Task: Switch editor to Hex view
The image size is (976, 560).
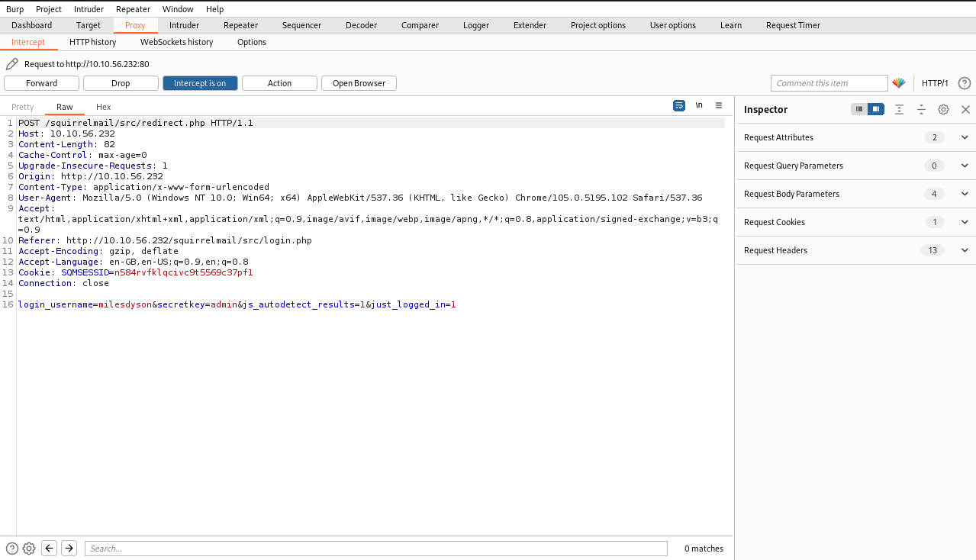Action: tap(103, 107)
